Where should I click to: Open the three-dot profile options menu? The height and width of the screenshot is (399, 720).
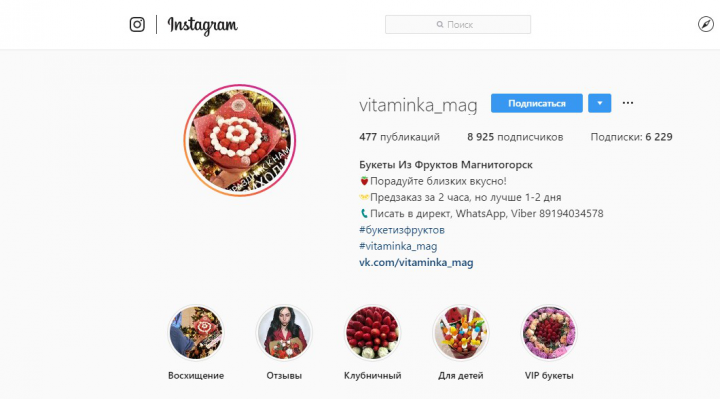(x=628, y=103)
